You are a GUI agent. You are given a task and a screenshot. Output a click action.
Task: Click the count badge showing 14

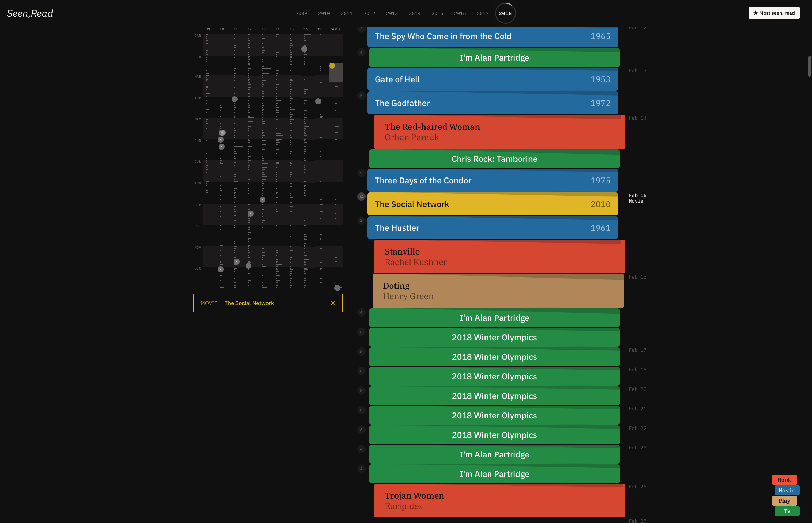[x=361, y=197]
